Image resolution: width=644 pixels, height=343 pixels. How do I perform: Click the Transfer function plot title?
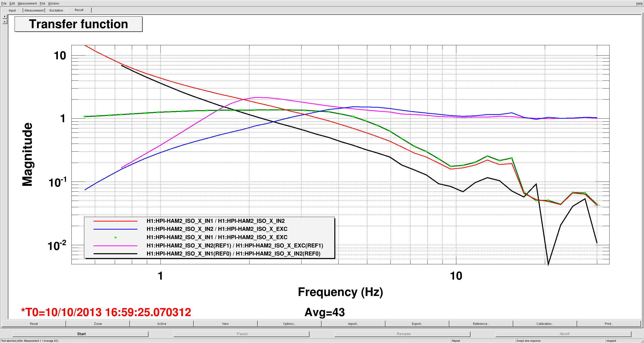click(x=78, y=24)
